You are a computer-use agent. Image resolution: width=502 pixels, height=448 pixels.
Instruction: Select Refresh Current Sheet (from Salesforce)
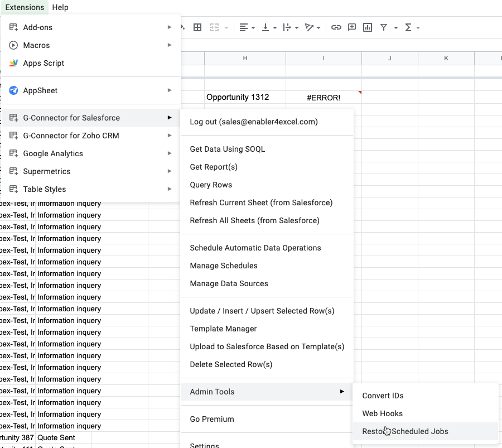[267, 203]
